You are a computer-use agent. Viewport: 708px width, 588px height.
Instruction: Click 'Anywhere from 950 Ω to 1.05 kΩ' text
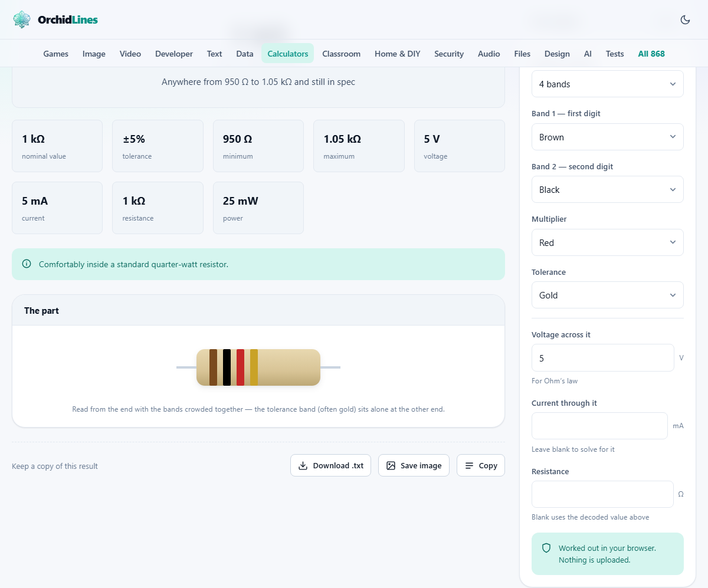(x=258, y=82)
